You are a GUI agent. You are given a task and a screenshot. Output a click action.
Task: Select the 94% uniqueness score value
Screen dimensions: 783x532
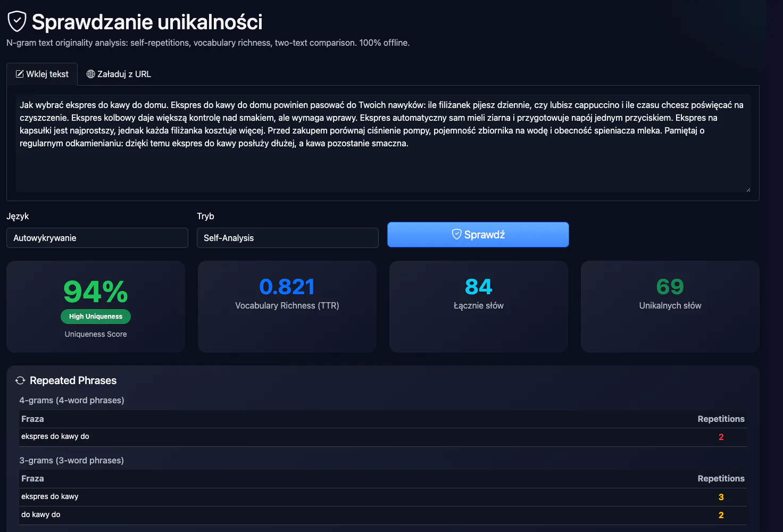(96, 292)
